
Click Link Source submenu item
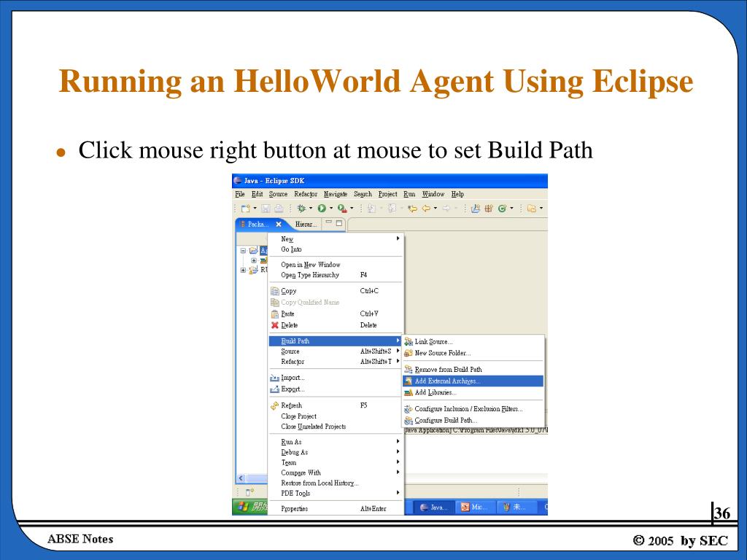(474, 341)
